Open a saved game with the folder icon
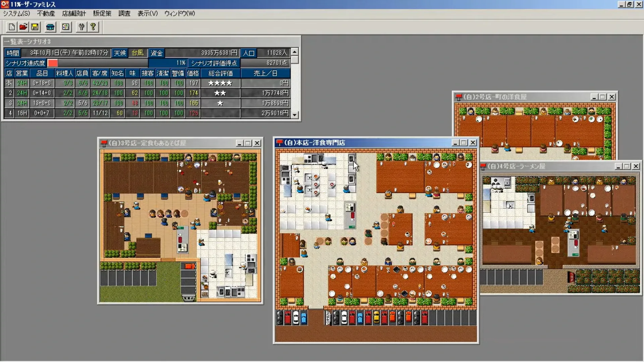 23,27
